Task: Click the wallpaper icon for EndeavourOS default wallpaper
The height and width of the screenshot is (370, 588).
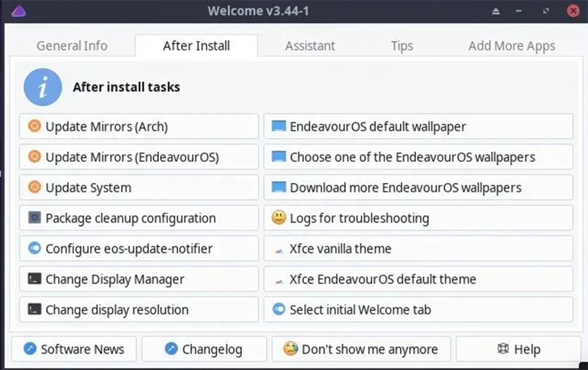Action: [279, 126]
